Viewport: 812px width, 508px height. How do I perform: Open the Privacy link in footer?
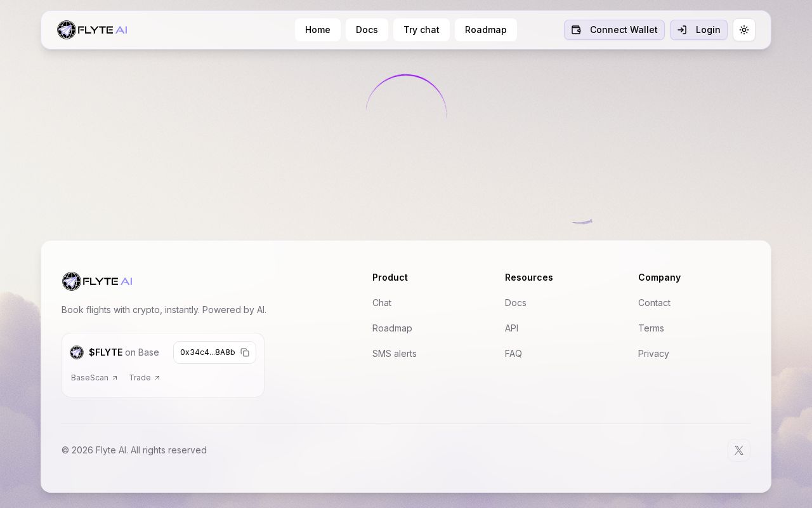pos(653,354)
